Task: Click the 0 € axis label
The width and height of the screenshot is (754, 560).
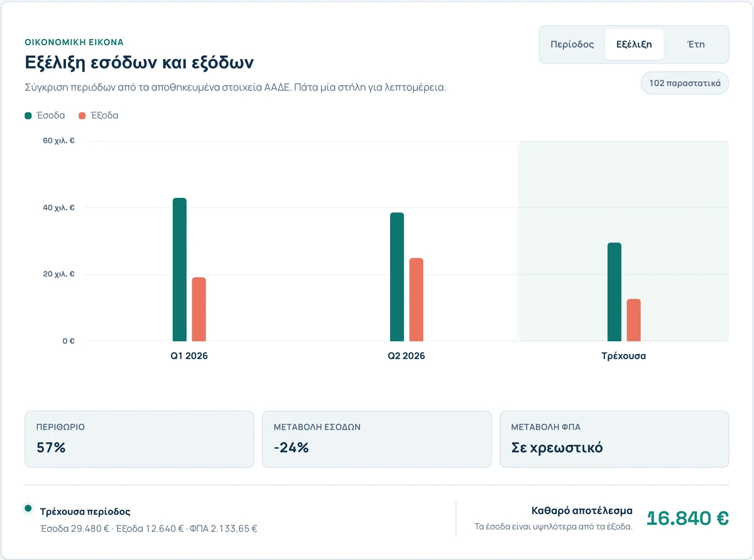Action: pos(68,341)
